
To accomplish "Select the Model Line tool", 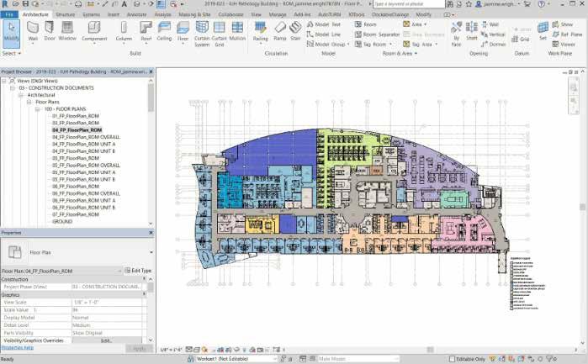I will 324,34.
